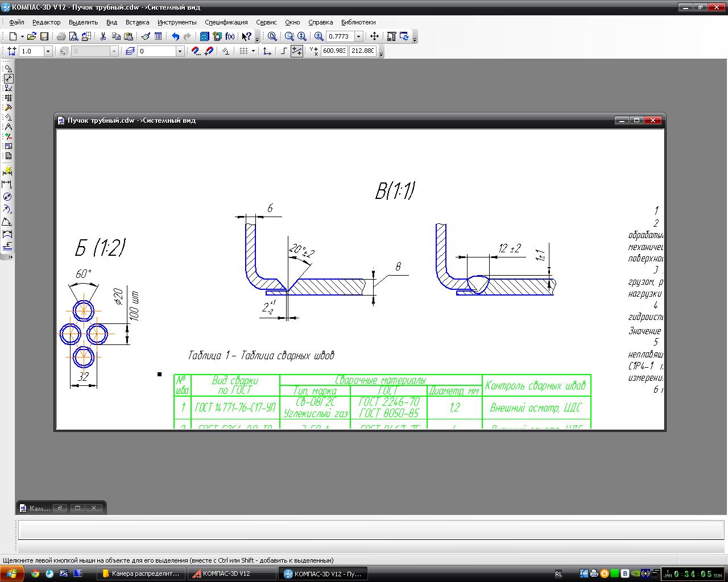Click the 'Таблица 1 – Таблица сварных швов' caption
728x582 pixels.
(261, 355)
